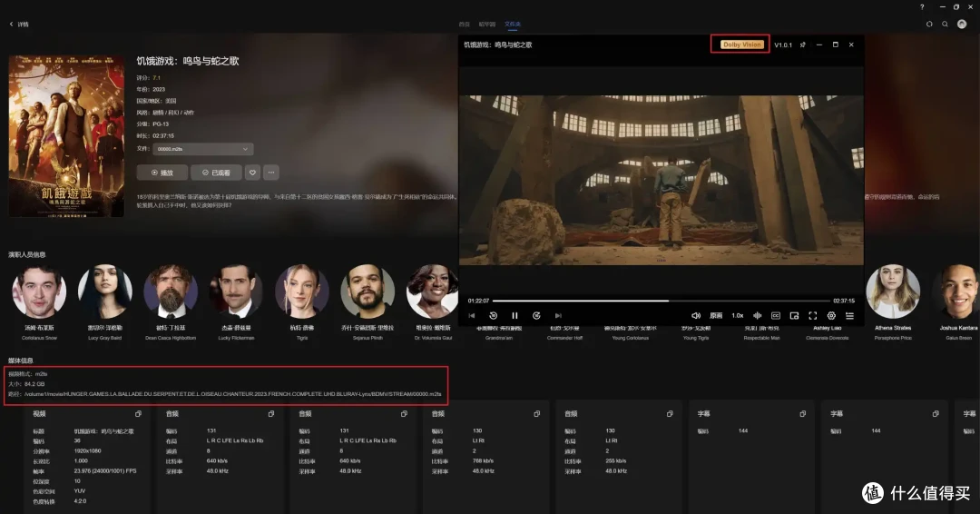
Task: Copy the second 音频 card at 640 kb/s
Action: pos(404,414)
